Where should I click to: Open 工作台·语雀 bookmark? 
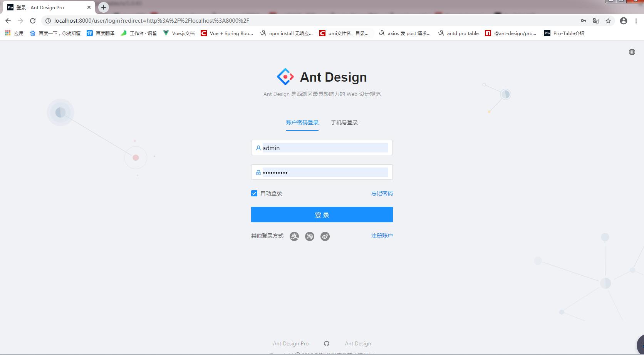pyautogui.click(x=139, y=33)
